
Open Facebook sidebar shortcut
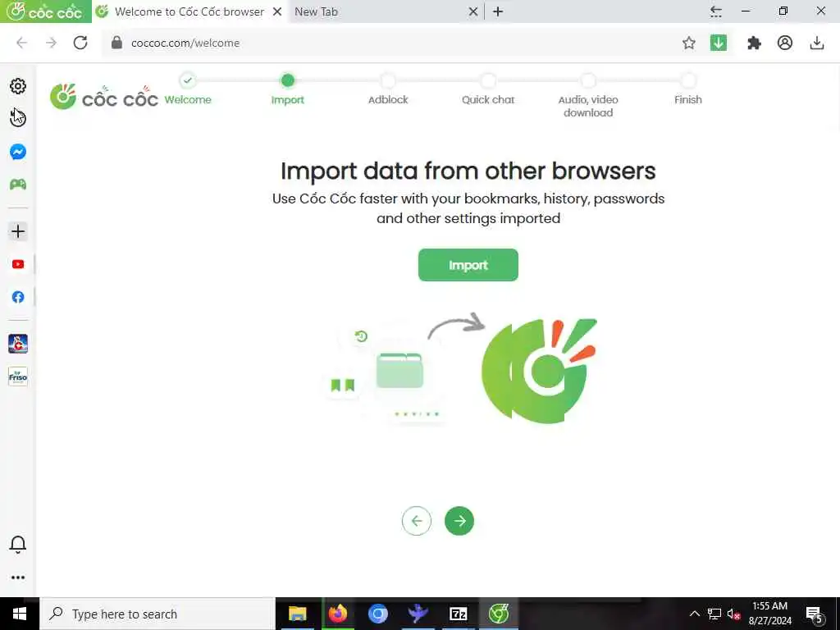click(18, 297)
